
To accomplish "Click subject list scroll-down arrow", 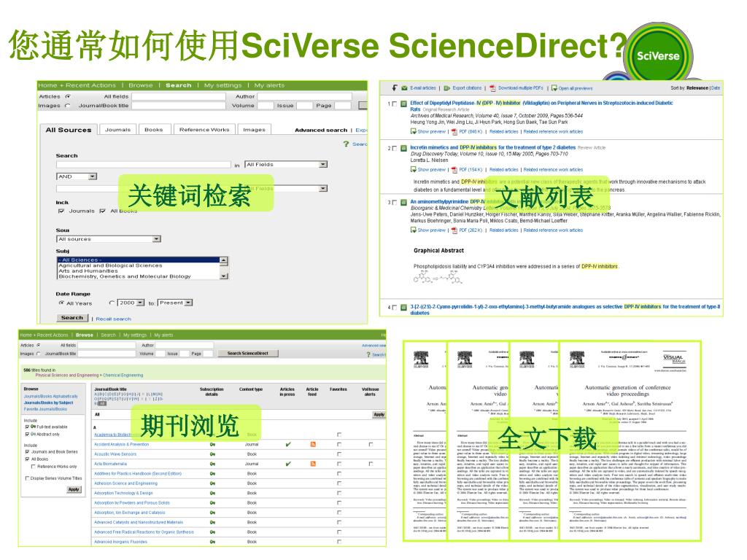I will [x=224, y=276].
